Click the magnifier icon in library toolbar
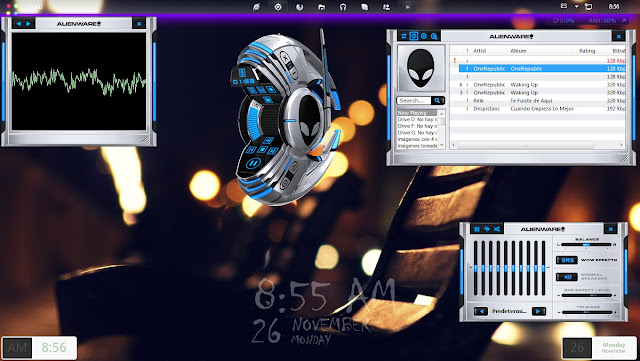640x361 pixels. pyautogui.click(x=434, y=36)
